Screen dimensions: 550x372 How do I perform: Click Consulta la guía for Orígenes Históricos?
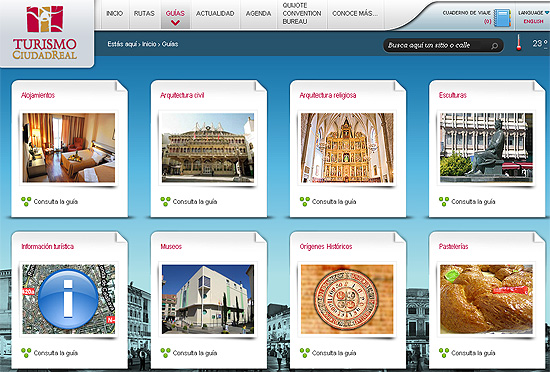tap(334, 353)
